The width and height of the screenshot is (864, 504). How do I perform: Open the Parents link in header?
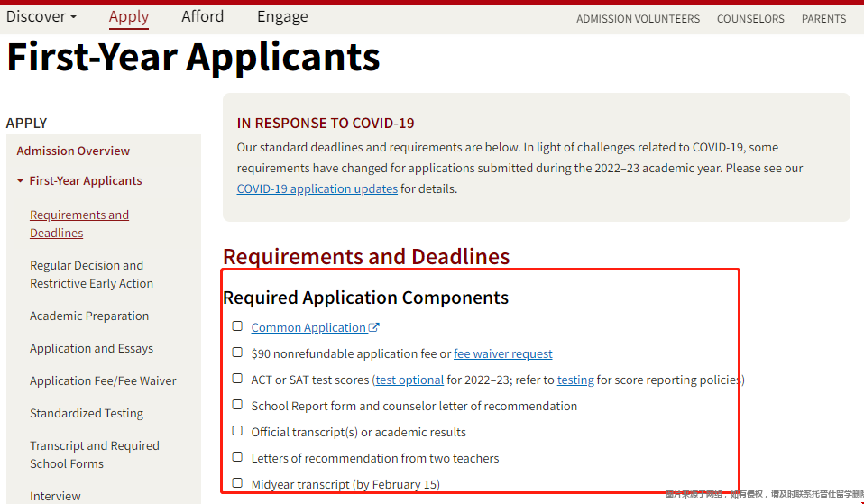pyautogui.click(x=823, y=19)
